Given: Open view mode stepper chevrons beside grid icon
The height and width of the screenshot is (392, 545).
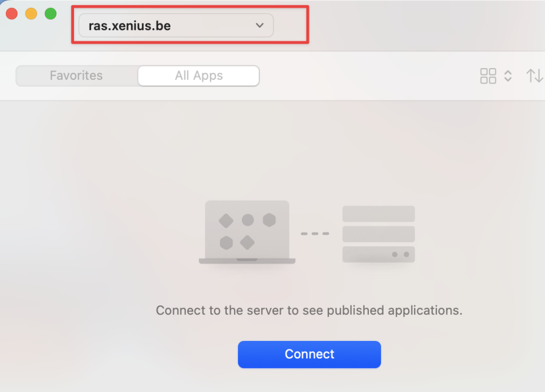Looking at the screenshot, I should 508,76.
